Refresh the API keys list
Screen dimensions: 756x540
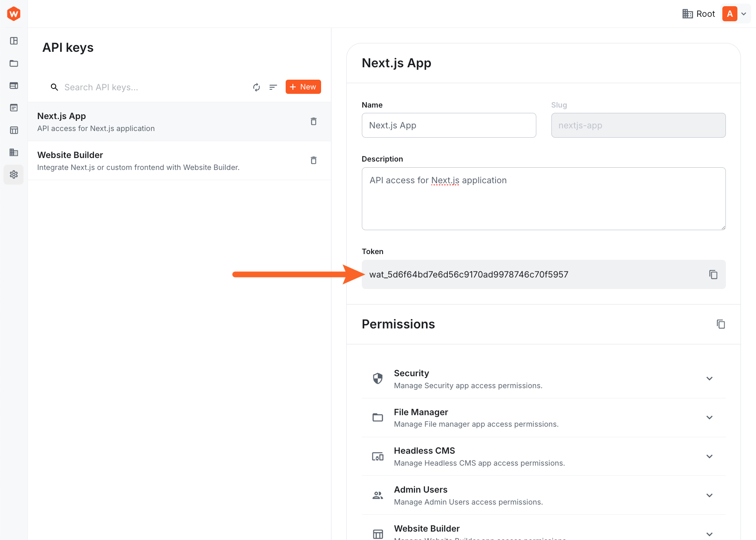pyautogui.click(x=256, y=87)
